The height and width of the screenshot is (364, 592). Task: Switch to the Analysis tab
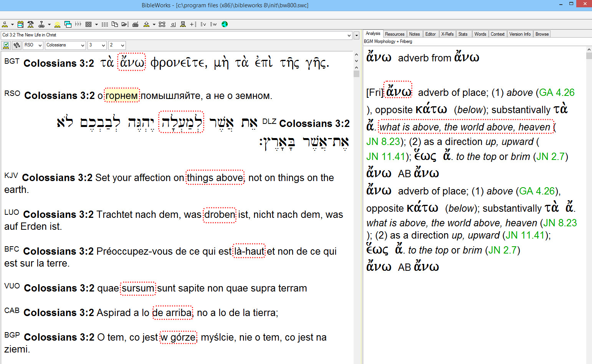tap(373, 34)
